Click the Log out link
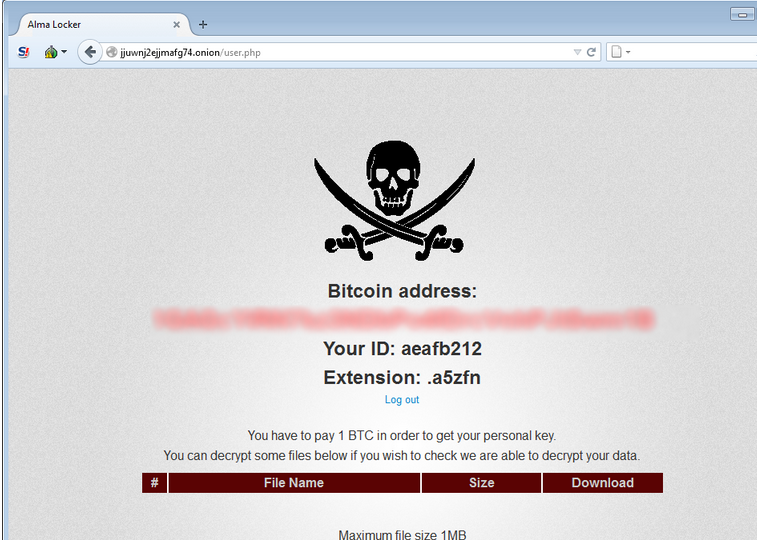 (402, 400)
